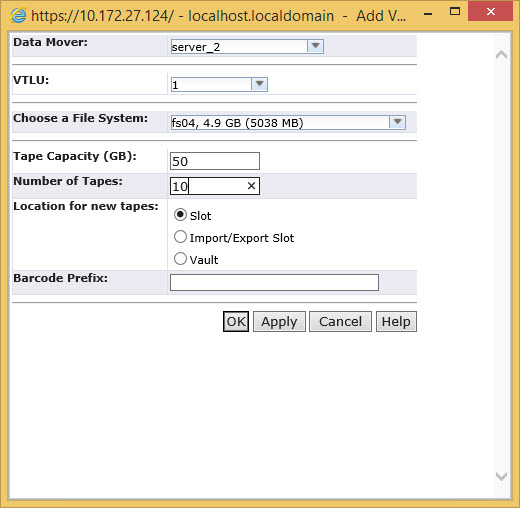
Task: Select the Slot radio button
Action: pos(180,215)
